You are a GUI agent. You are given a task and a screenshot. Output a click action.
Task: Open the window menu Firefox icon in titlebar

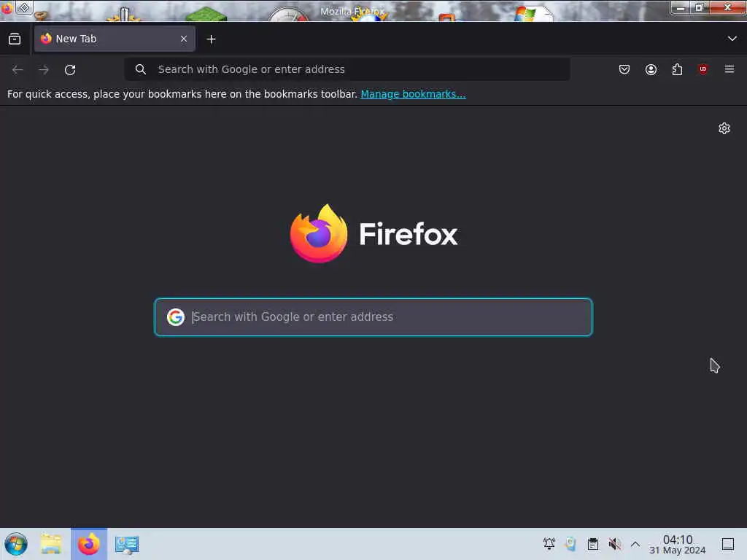[7, 8]
